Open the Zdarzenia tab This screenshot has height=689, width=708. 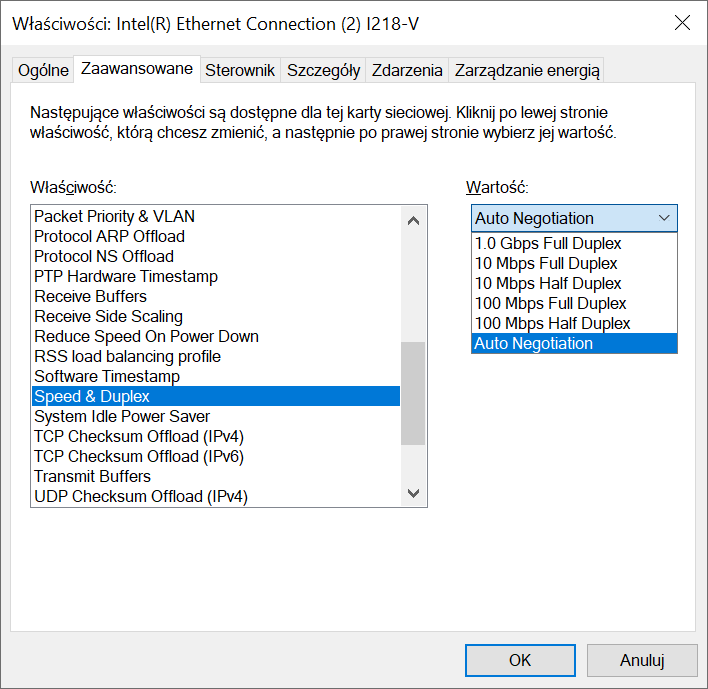pyautogui.click(x=407, y=70)
